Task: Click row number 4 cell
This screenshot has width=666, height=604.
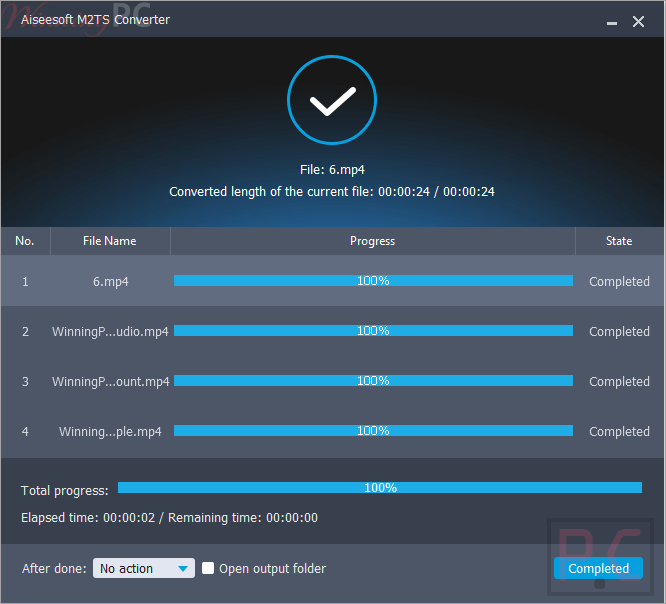Action: click(25, 432)
